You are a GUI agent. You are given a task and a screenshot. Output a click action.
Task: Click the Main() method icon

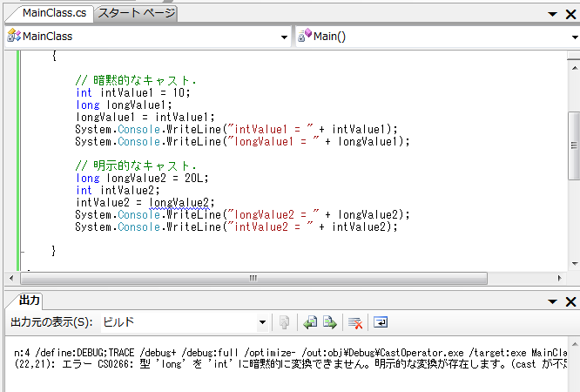click(x=305, y=36)
